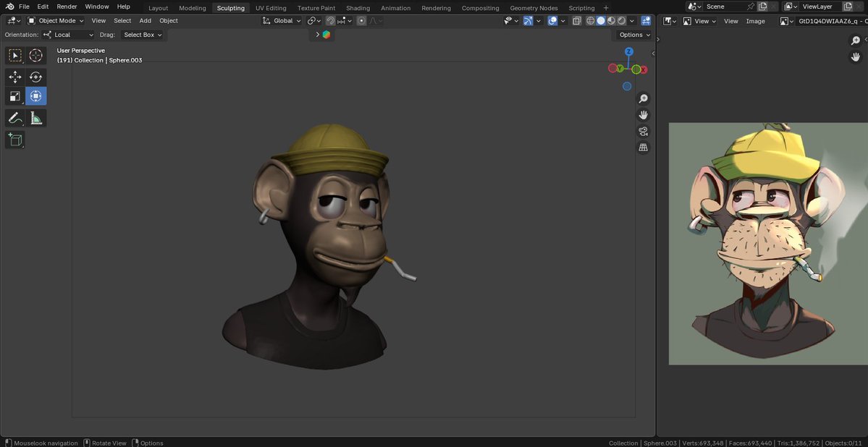Open the Image menu in Image Editor
The width and height of the screenshot is (868, 447).
(x=755, y=21)
